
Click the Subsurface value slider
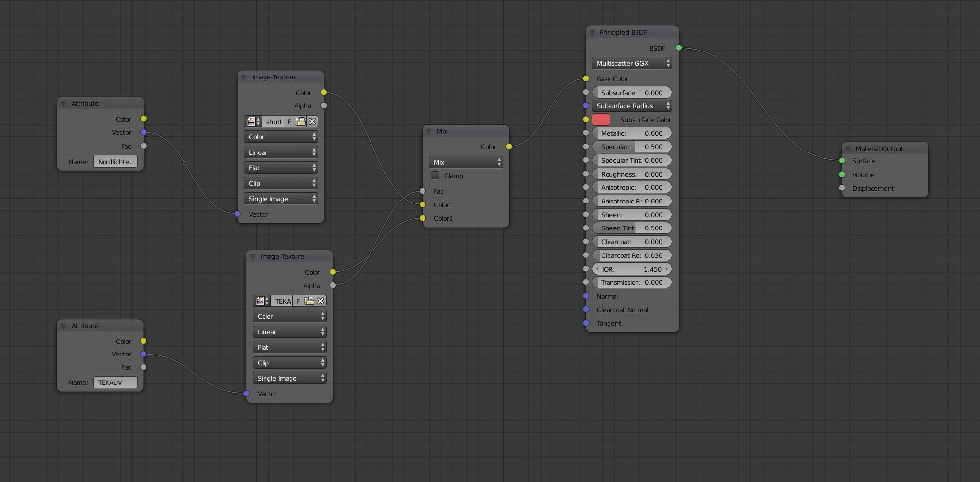[632, 93]
